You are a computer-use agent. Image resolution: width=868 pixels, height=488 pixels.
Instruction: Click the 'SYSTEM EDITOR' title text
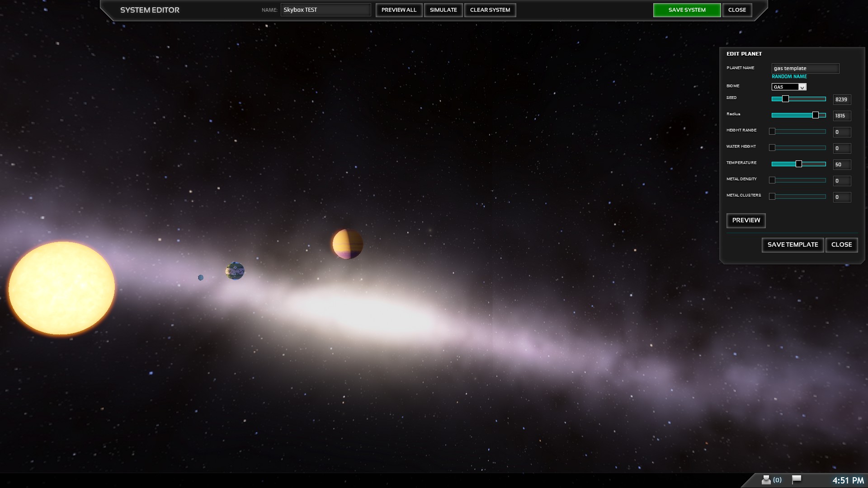[150, 10]
